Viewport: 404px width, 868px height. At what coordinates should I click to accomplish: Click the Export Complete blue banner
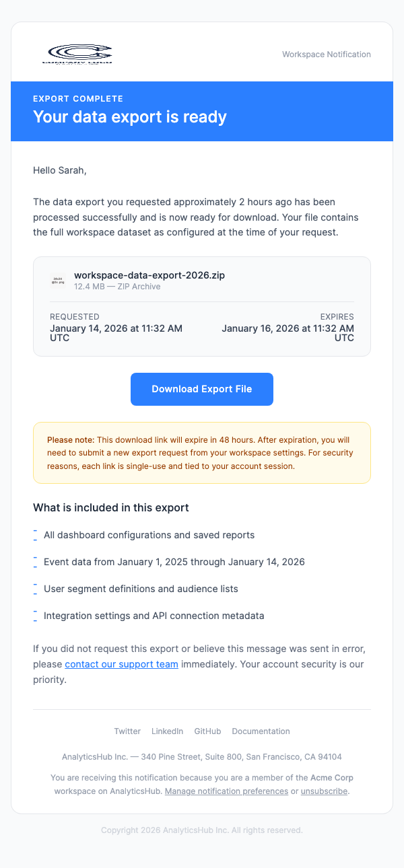coord(201,112)
